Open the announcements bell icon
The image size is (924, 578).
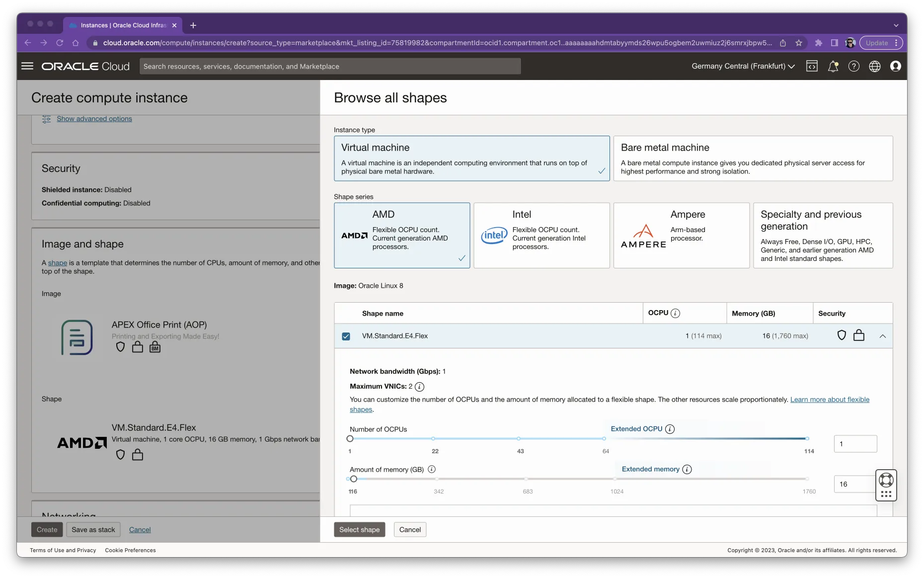tap(833, 66)
